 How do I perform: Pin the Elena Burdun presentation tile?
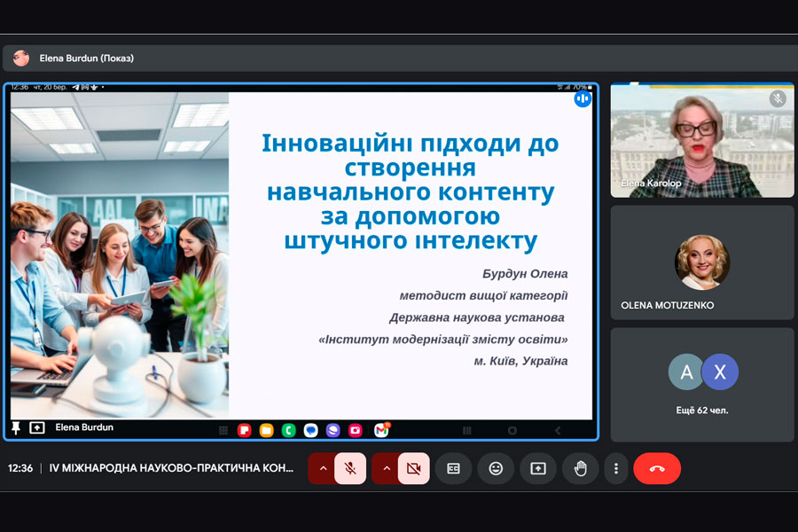coord(16,427)
